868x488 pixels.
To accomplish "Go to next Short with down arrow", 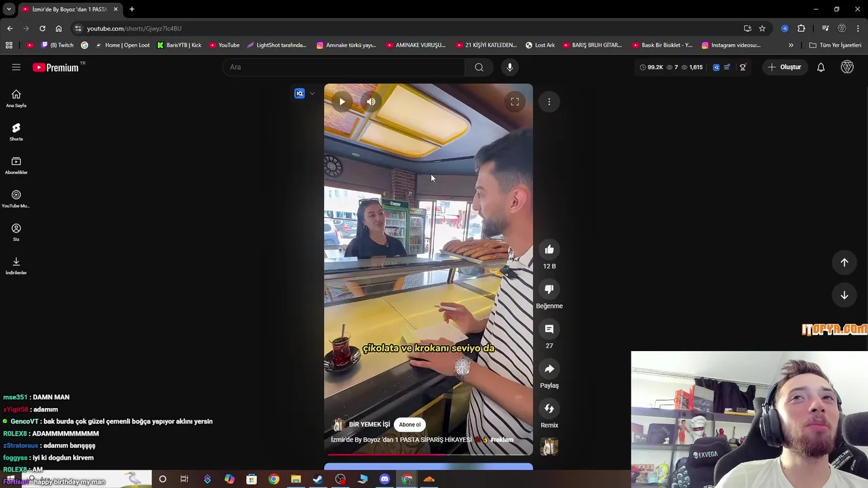I will pos(844,296).
